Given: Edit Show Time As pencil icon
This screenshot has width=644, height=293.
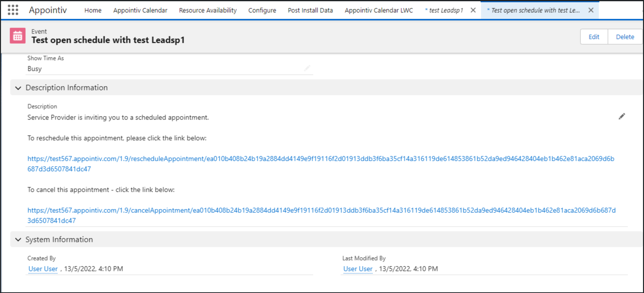Looking at the screenshot, I should point(307,68).
